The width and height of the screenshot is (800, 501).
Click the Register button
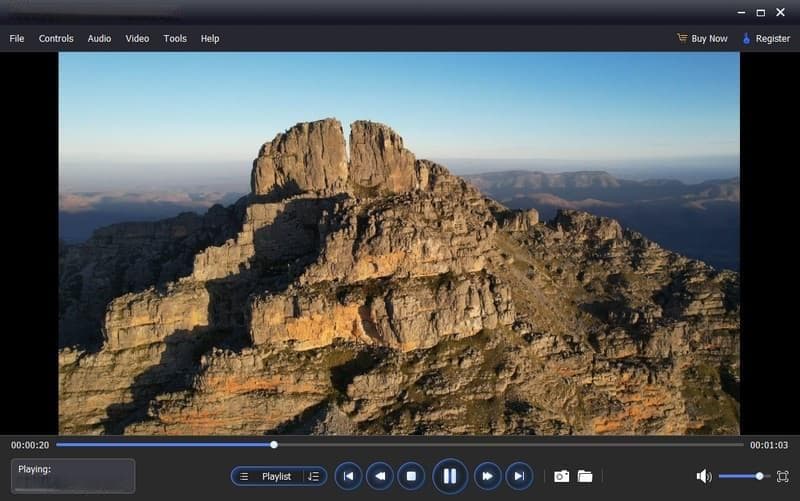tap(766, 39)
